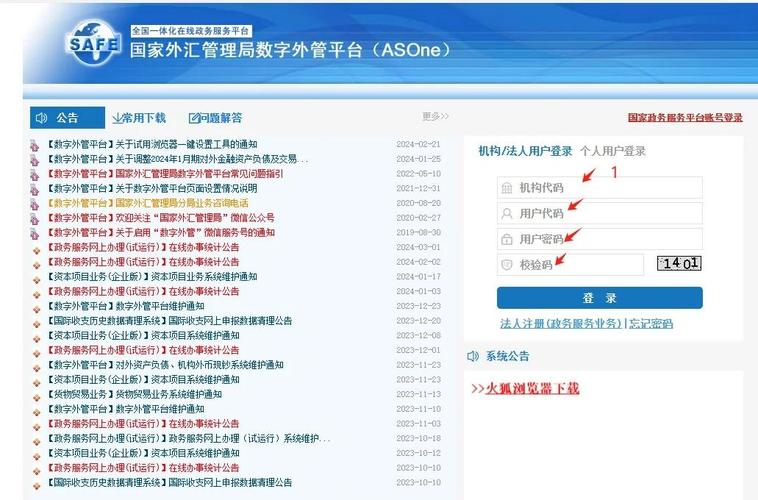
Task: Open the 公告 announcements tab
Action: click(x=67, y=118)
